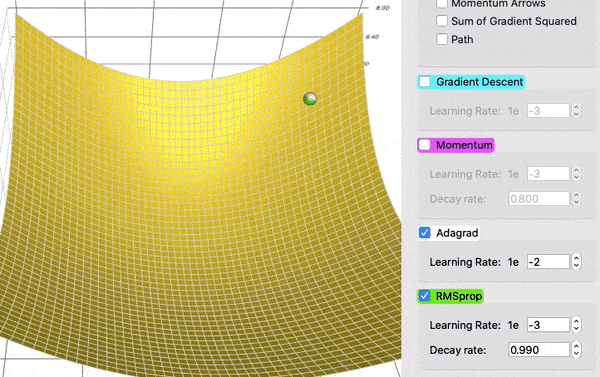Click the RMSprop decay rate field
Viewport: 600px width, 377px height.
[x=539, y=350]
